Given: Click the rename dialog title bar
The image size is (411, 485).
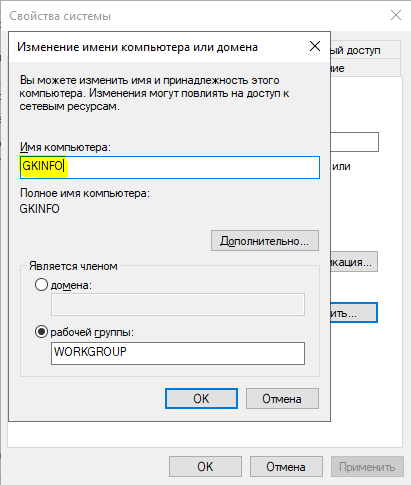Looking at the screenshot, I should (x=157, y=47).
